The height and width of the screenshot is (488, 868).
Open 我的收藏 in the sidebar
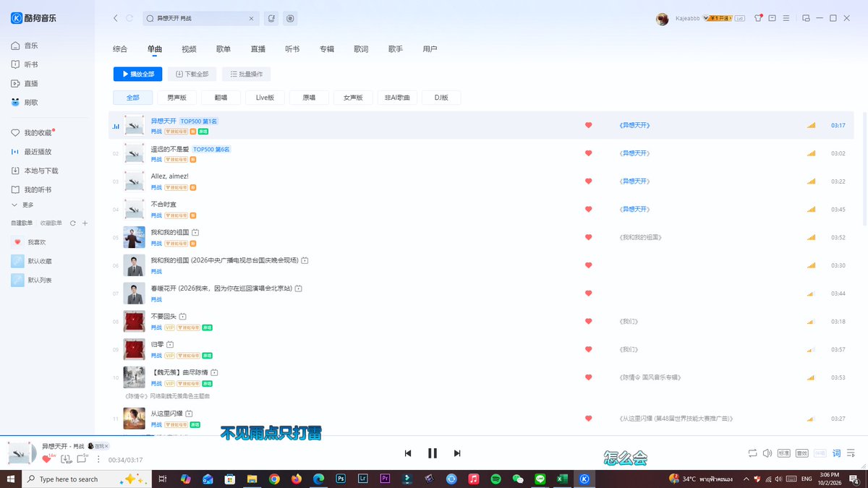coord(32,133)
